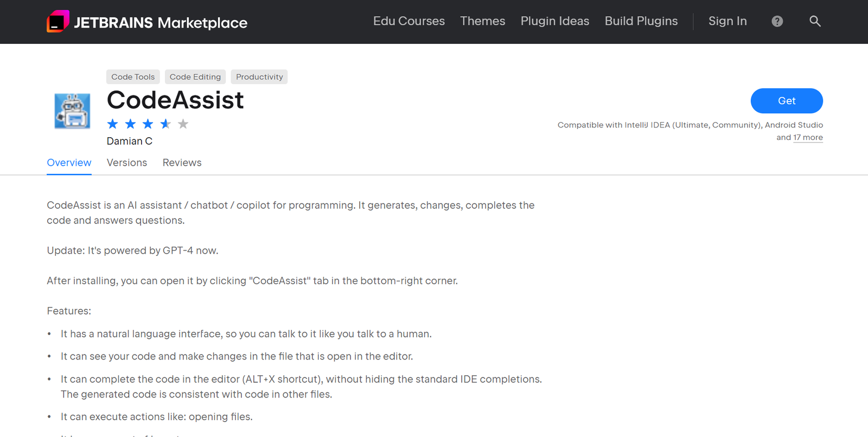Click the CodeAssist robot plugin icon
The width and height of the screenshot is (868, 437).
pyautogui.click(x=72, y=111)
